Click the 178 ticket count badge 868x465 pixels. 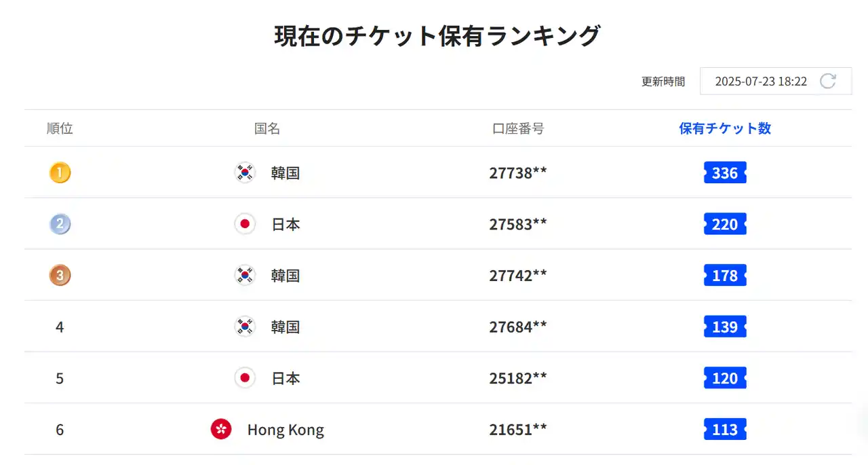725,276
